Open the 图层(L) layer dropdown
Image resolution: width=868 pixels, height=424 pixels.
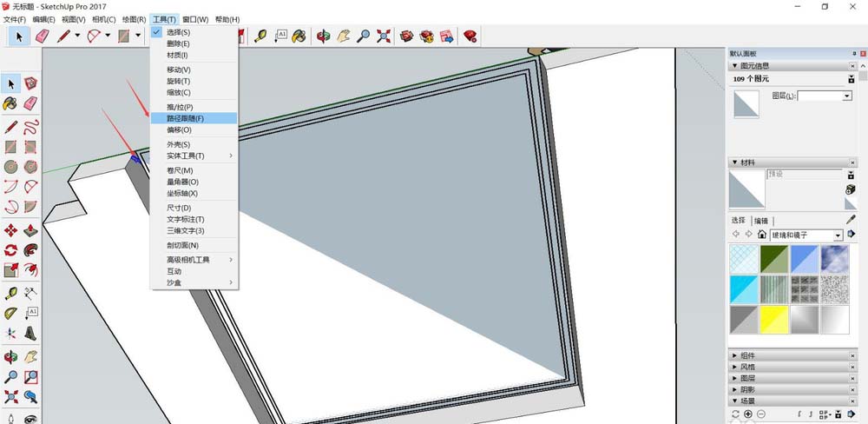click(x=847, y=96)
